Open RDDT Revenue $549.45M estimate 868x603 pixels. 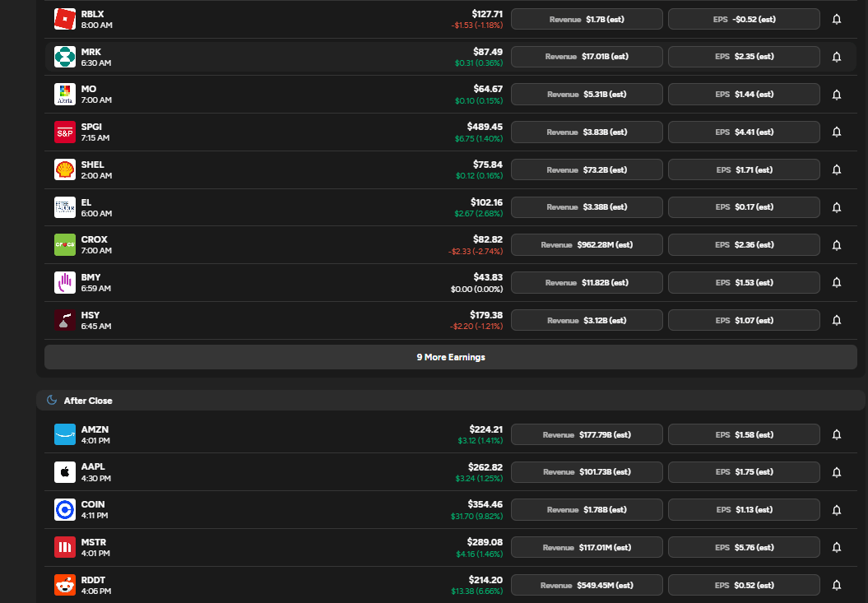click(x=587, y=585)
